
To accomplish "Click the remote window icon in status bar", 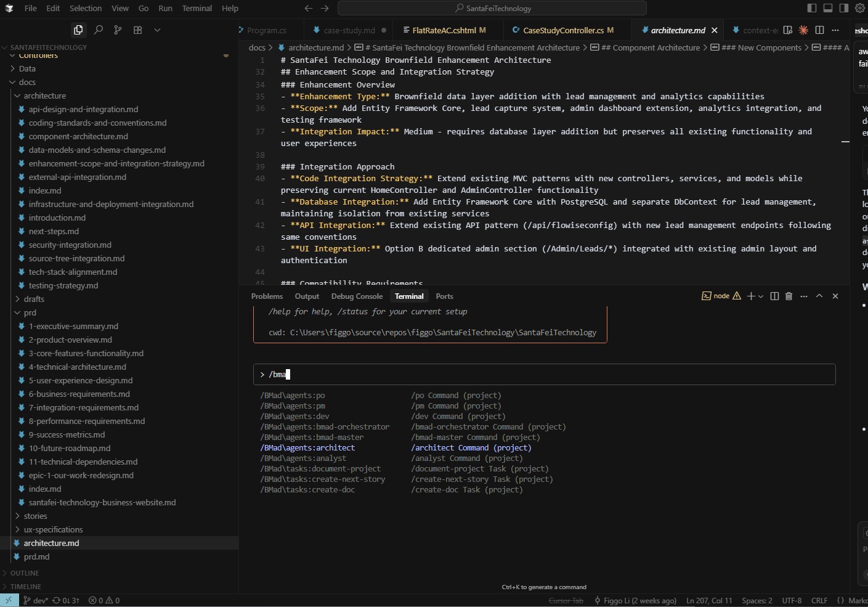I will [x=9, y=600].
